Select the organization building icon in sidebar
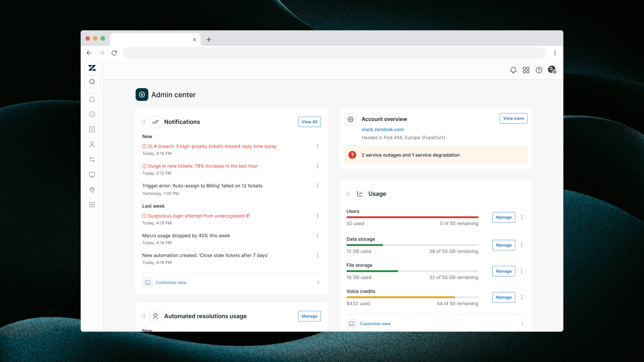Image resolution: width=644 pixels, height=362 pixels. (92, 129)
